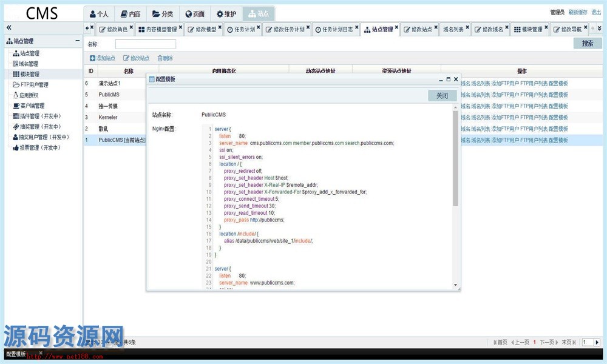
Task: Close the 内容模型管理 tab
Action: (180, 27)
